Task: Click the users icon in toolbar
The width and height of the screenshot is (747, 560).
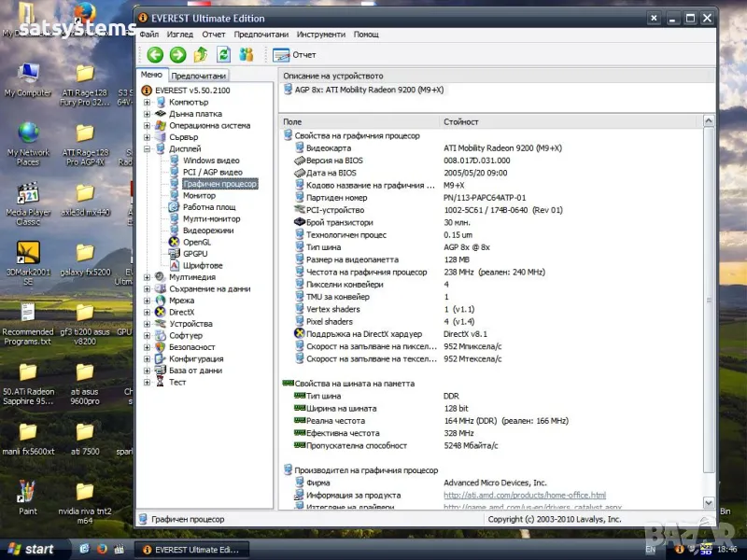Action: (247, 55)
